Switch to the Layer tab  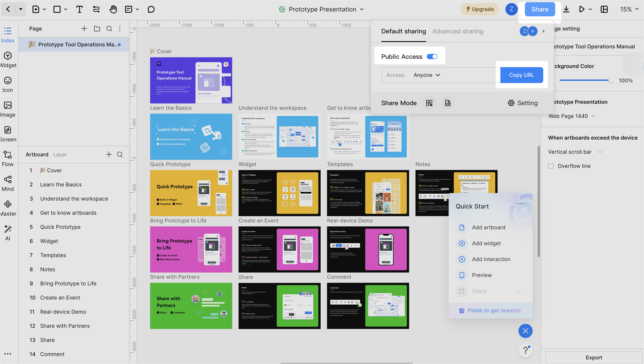pyautogui.click(x=60, y=154)
